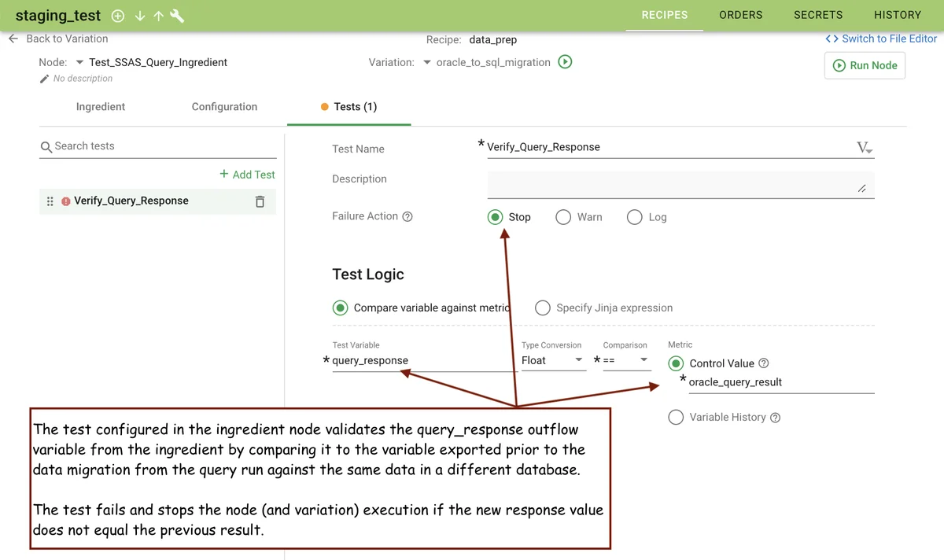Open the ORDERS menu item
Screen dimensions: 944x560
coord(740,15)
